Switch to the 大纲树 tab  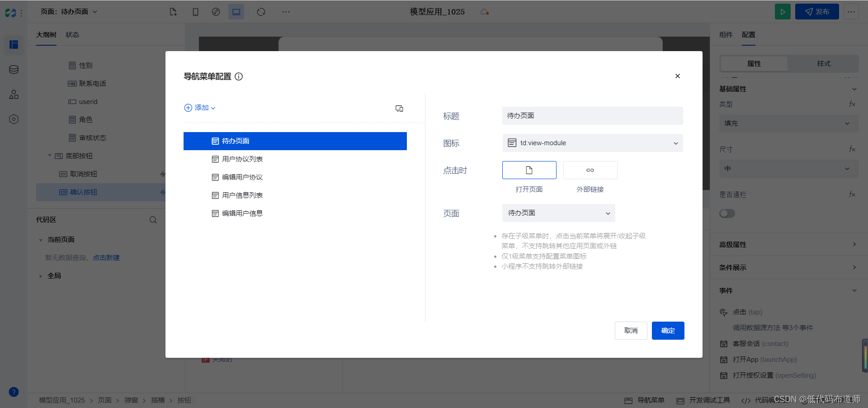coord(46,35)
